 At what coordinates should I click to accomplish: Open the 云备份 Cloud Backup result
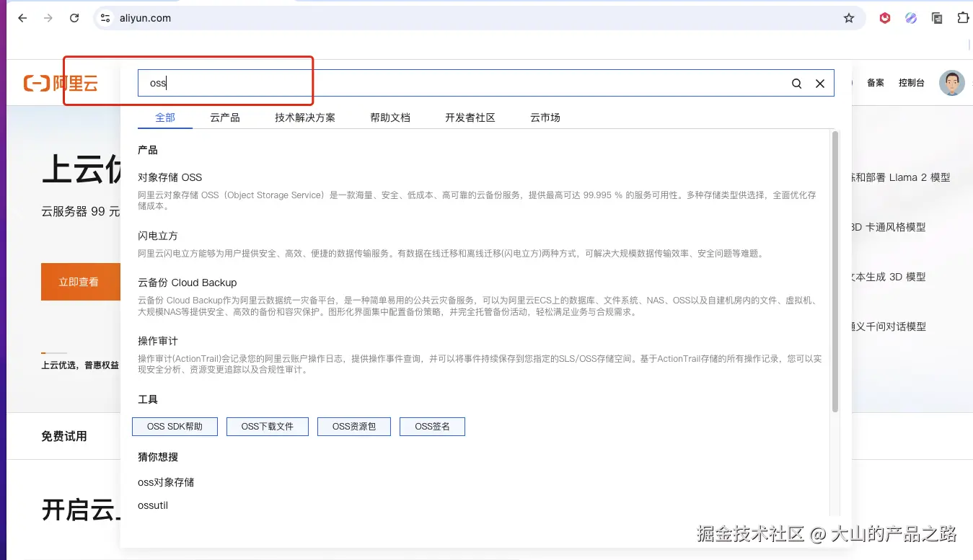click(x=188, y=283)
